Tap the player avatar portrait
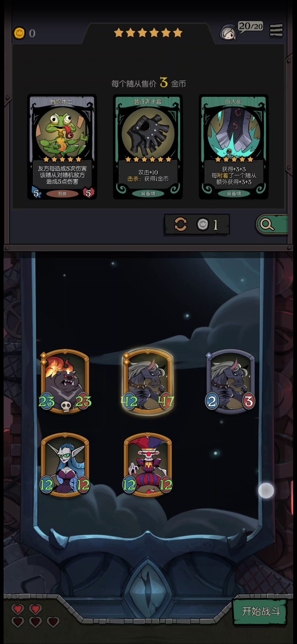297x644 pixels. (x=228, y=32)
